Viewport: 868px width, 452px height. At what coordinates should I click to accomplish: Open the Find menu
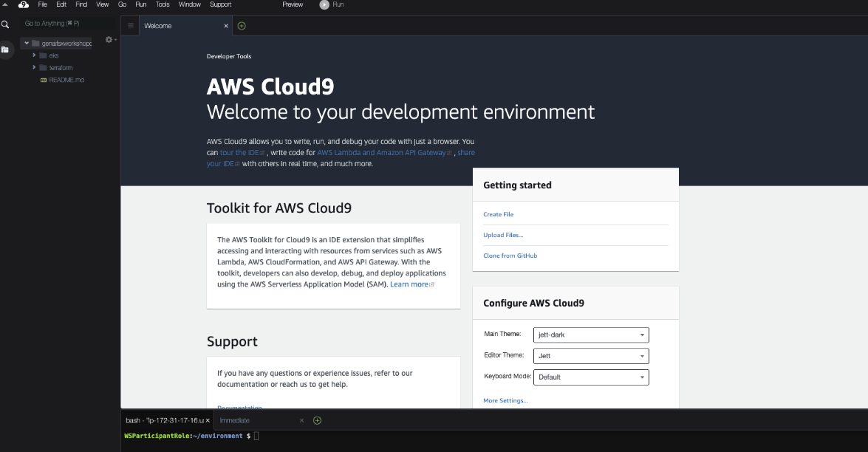pos(81,4)
